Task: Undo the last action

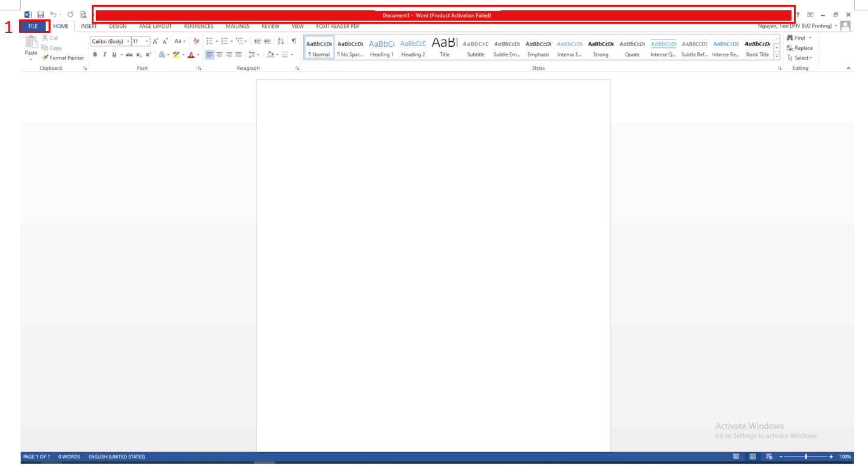Action: 53,15
